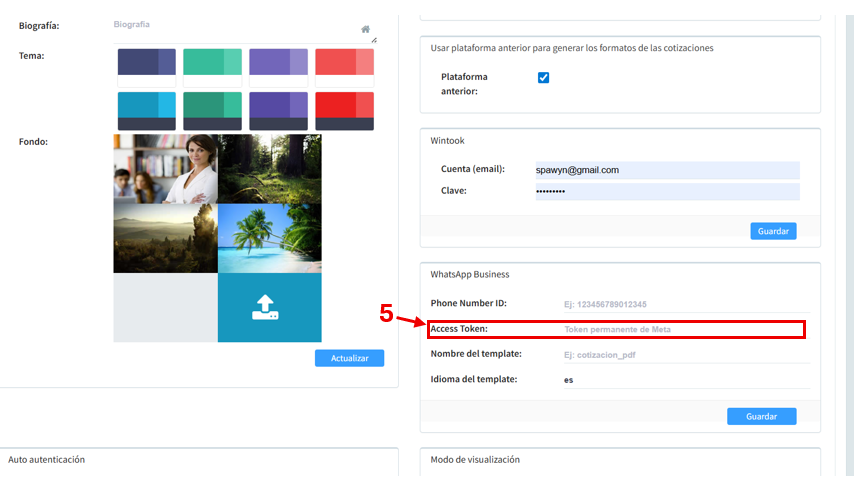Image resolution: width=854 pixels, height=477 pixels.
Task: Choose the forest background image
Action: [269, 169]
